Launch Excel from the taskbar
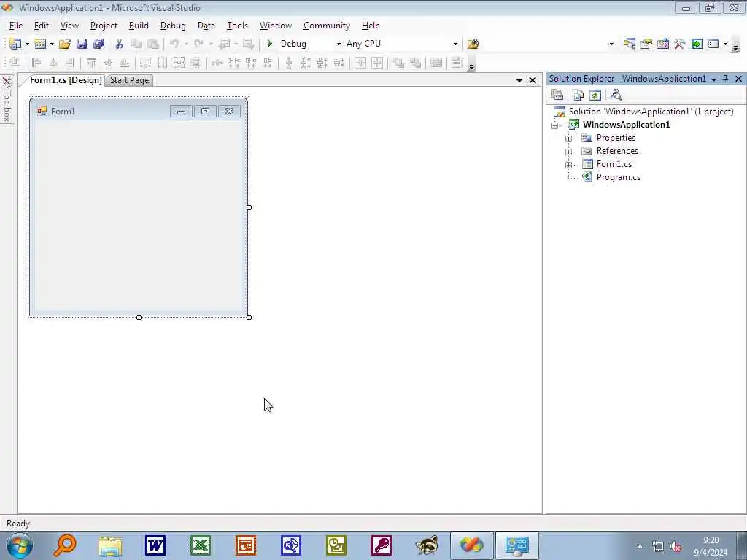The height and width of the screenshot is (560, 747). 201,545
